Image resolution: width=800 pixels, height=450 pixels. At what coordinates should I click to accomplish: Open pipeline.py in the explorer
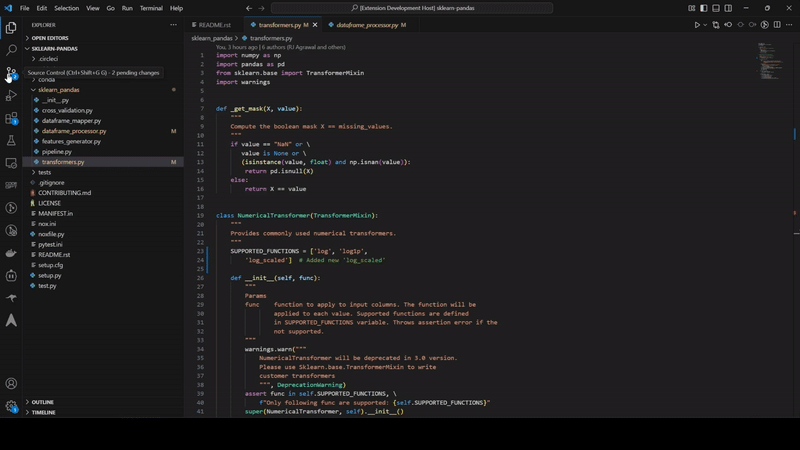[x=57, y=152]
